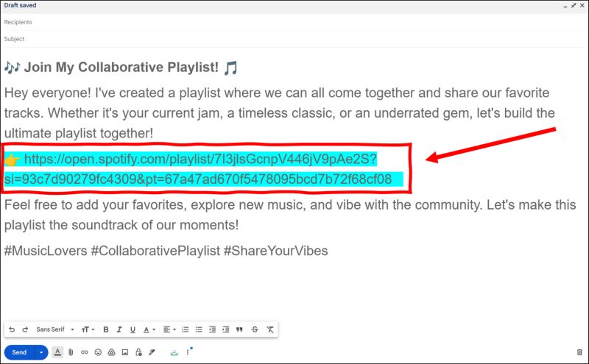This screenshot has height=364, width=589.
Task: Click the Subject field
Action: 294,39
